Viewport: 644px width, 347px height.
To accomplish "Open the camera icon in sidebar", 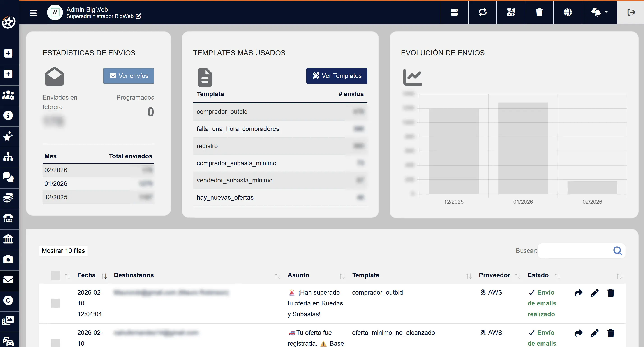I will [8, 259].
